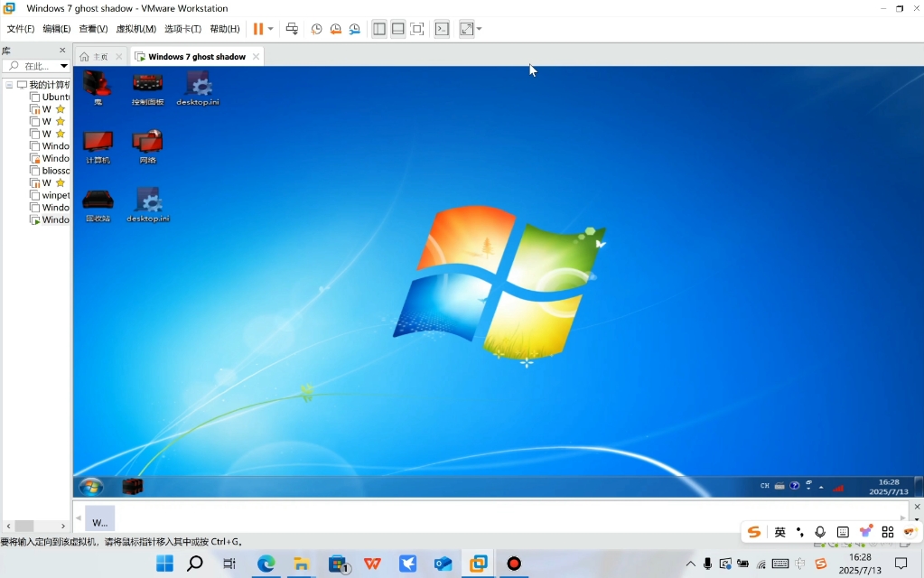Image resolution: width=924 pixels, height=578 pixels.
Task: Select the Windo VM with lock icon
Action: (x=50, y=158)
